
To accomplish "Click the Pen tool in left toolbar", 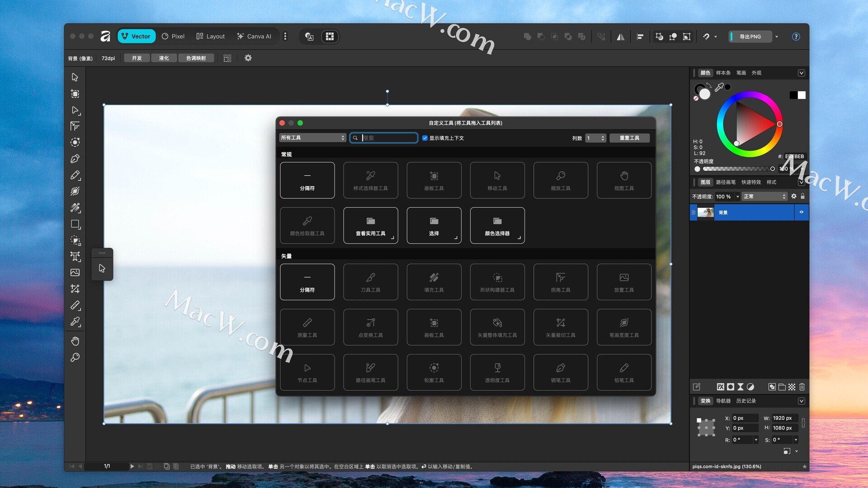I will [x=75, y=159].
